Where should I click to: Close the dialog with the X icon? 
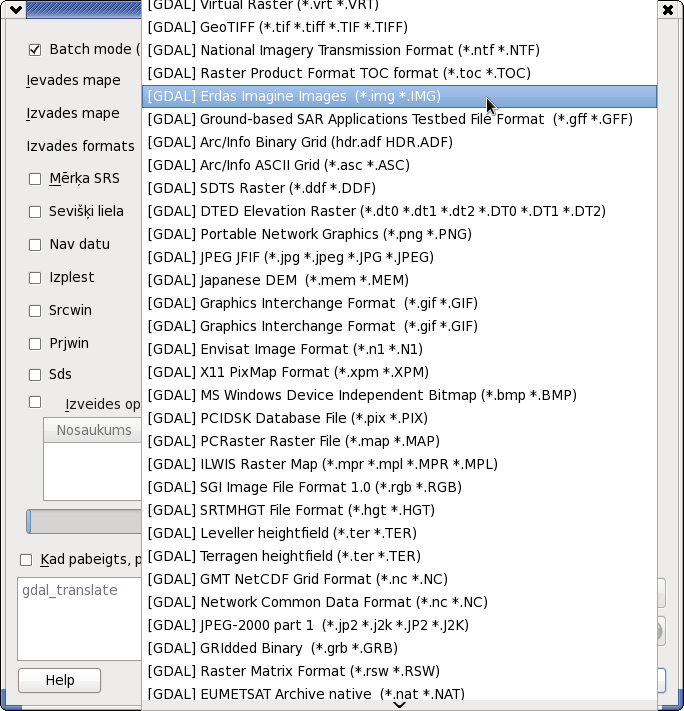668,10
